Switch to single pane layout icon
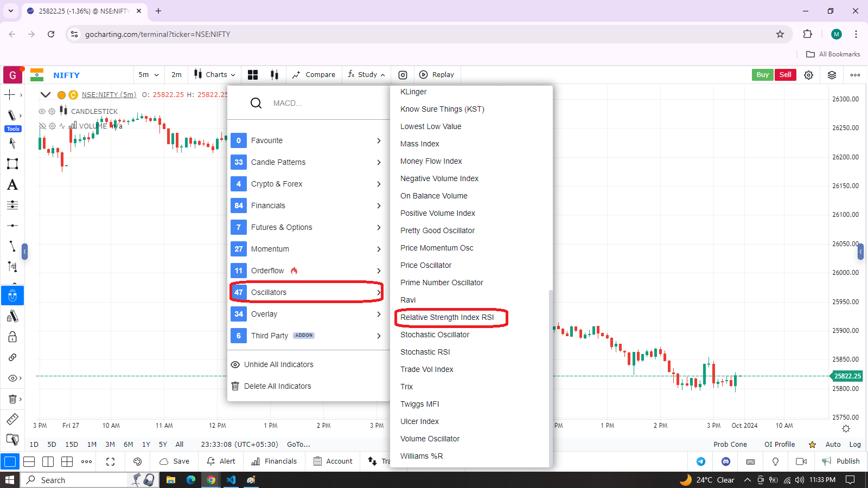This screenshot has width=868, height=488. click(10, 461)
